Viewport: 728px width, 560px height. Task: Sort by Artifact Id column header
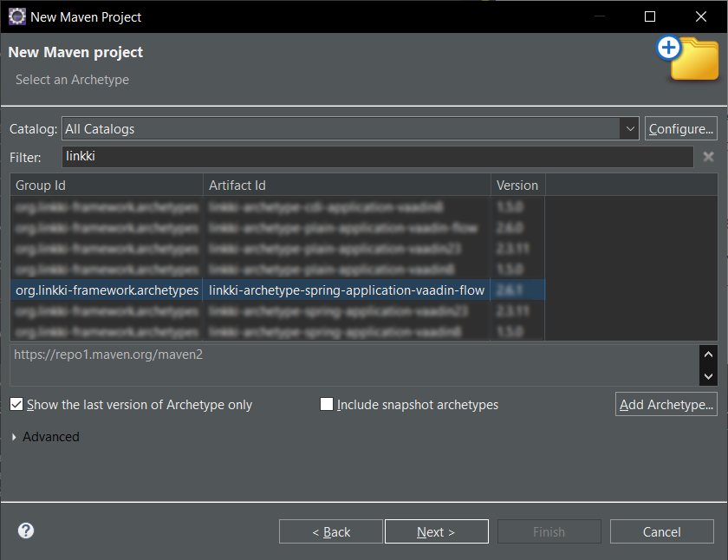346,186
